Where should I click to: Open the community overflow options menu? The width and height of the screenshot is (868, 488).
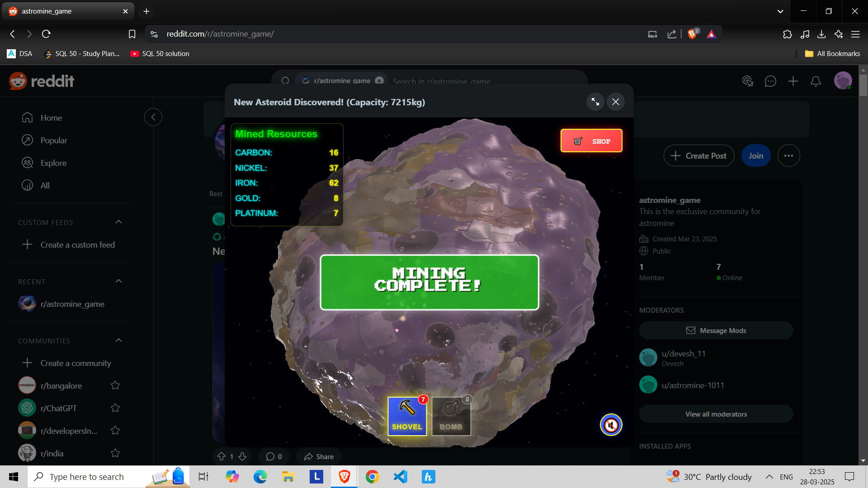click(x=788, y=155)
